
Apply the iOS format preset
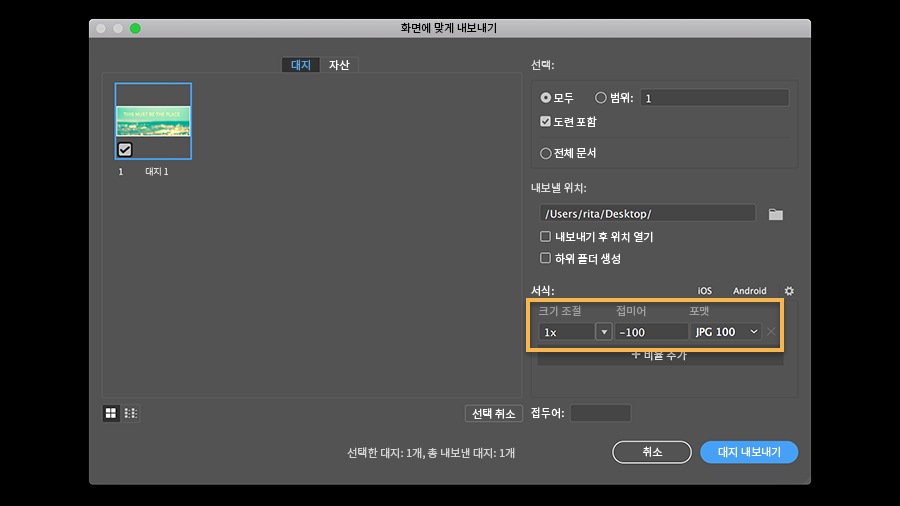click(704, 291)
